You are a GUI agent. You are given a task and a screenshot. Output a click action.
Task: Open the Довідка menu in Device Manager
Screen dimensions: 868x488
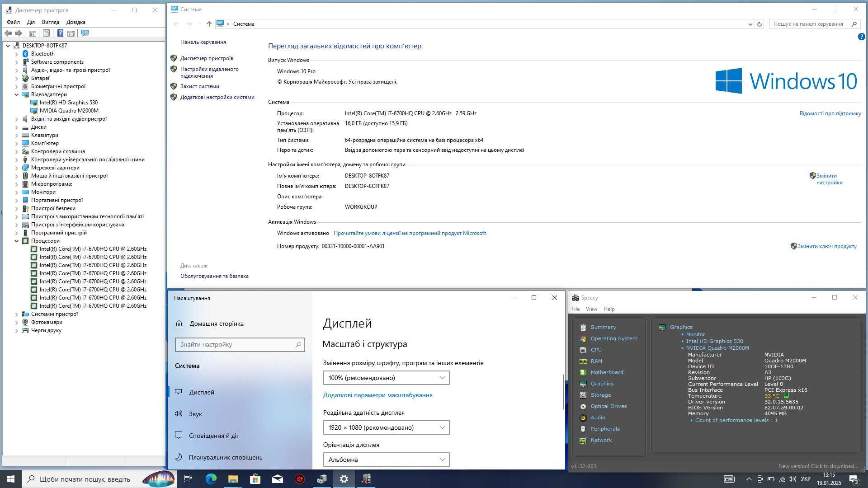click(76, 22)
